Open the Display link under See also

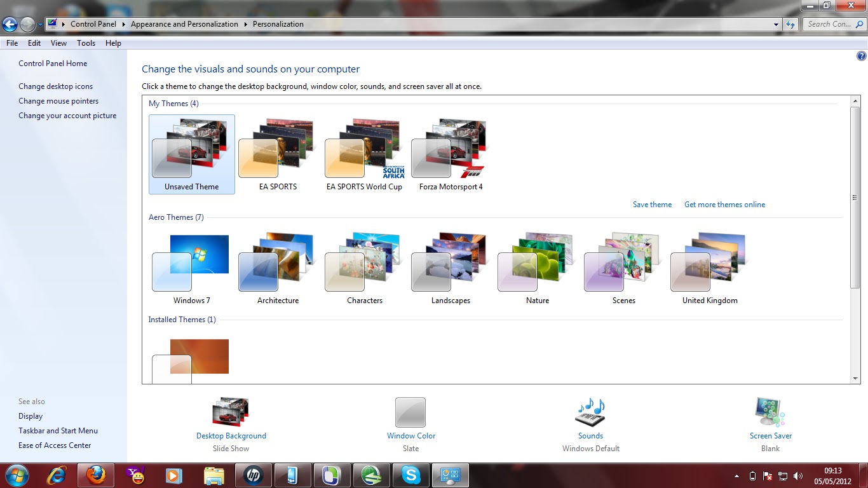click(31, 416)
